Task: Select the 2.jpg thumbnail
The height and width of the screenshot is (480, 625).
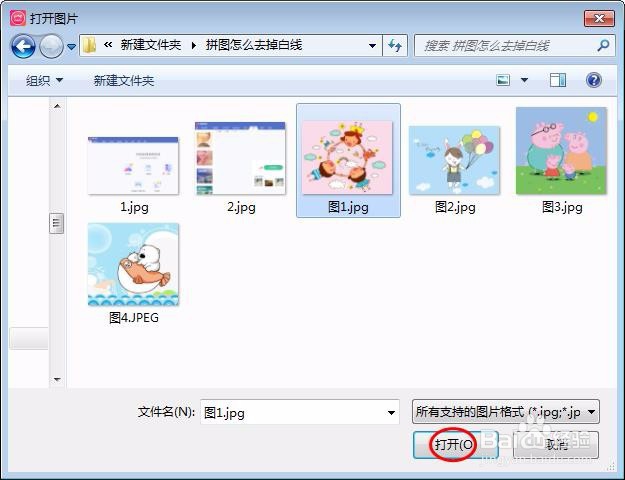Action: (240, 158)
